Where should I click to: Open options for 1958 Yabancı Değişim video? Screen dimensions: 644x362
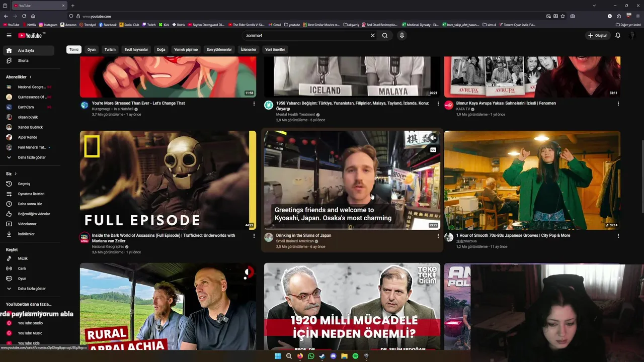click(438, 104)
